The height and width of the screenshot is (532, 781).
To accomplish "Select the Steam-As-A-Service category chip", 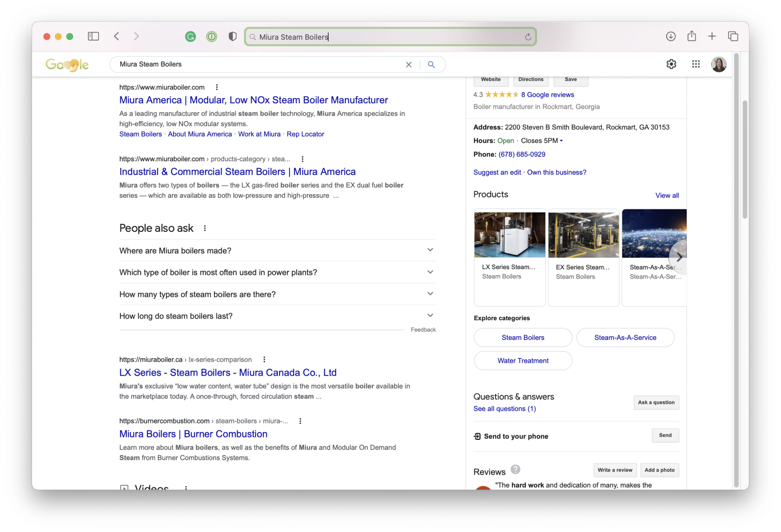I will [625, 338].
